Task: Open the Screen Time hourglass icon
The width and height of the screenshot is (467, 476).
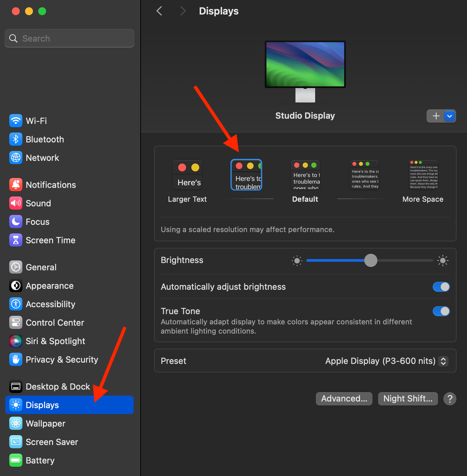Action: coord(16,240)
